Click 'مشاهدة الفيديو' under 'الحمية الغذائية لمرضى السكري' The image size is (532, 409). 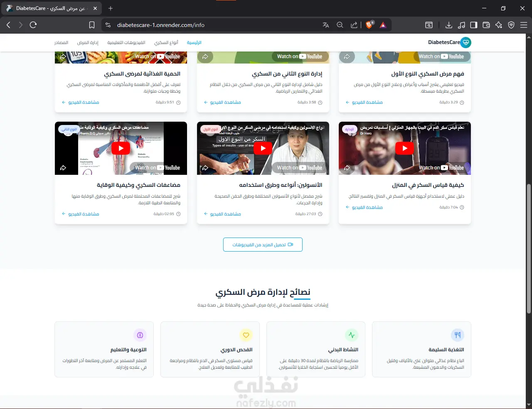click(80, 102)
